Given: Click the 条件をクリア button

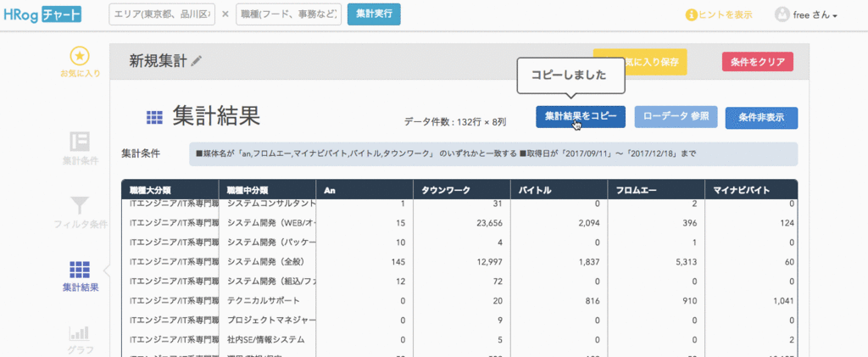Looking at the screenshot, I should pyautogui.click(x=757, y=62).
